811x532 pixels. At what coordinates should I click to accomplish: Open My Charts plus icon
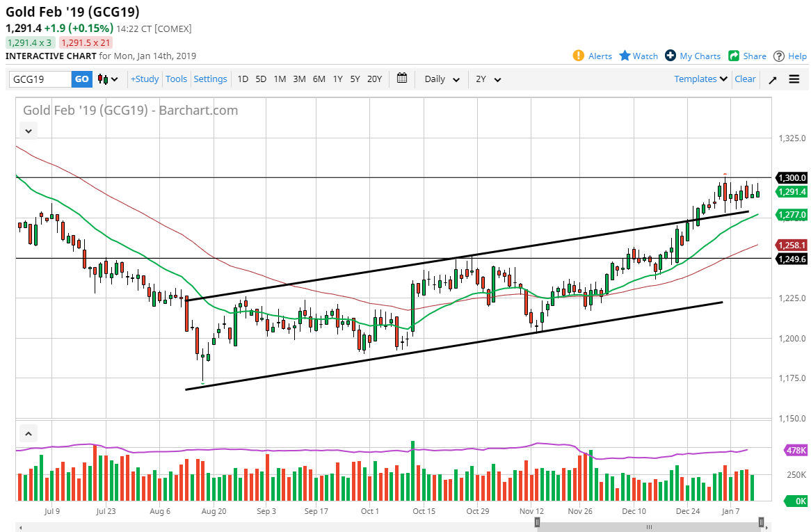coord(671,56)
